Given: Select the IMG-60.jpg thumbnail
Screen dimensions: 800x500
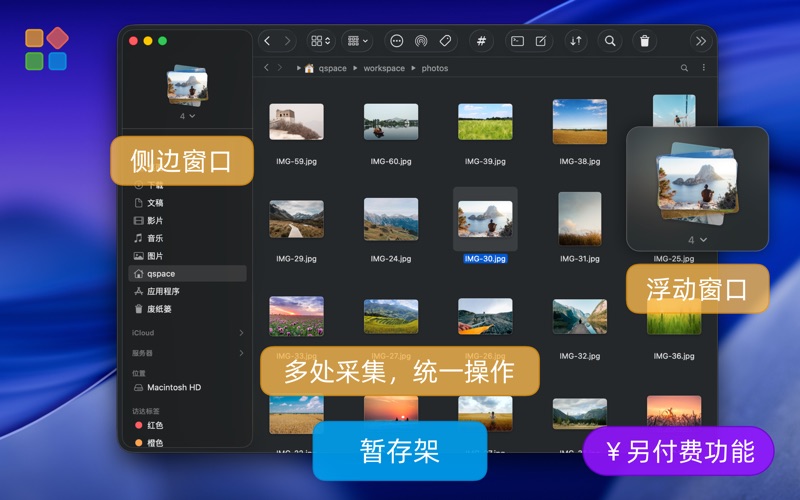Looking at the screenshot, I should 391,122.
